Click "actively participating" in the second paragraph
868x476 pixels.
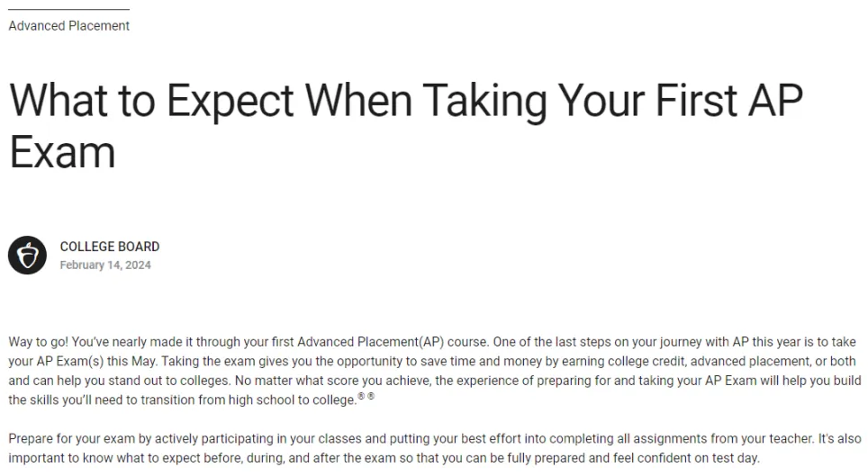(213, 439)
